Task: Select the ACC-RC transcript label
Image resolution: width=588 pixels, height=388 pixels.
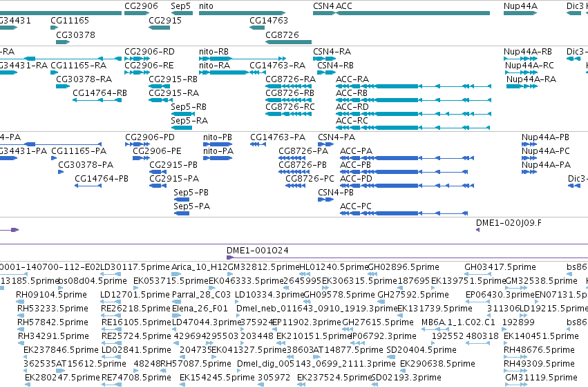Action: click(x=352, y=121)
